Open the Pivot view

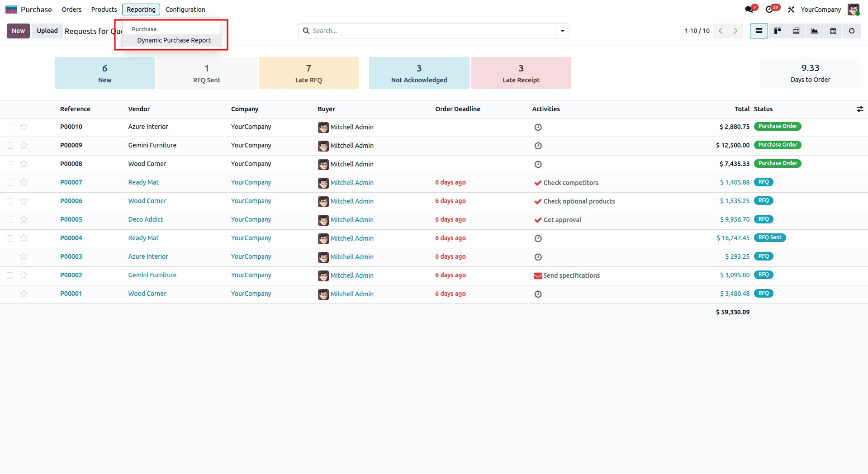pyautogui.click(x=796, y=31)
